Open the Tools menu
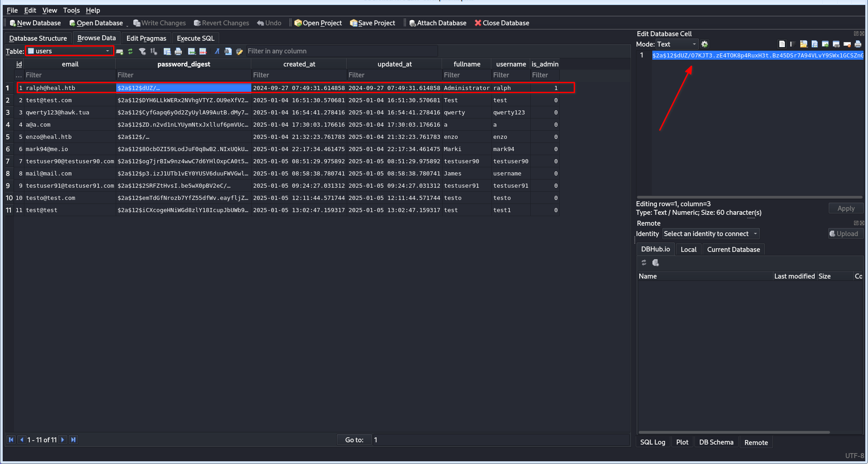 pyautogui.click(x=71, y=10)
